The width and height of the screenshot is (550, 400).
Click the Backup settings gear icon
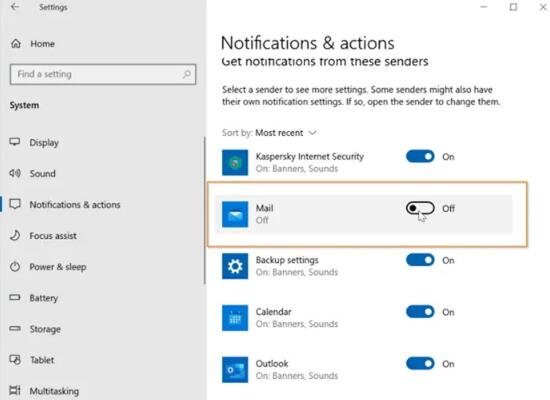[x=235, y=266]
